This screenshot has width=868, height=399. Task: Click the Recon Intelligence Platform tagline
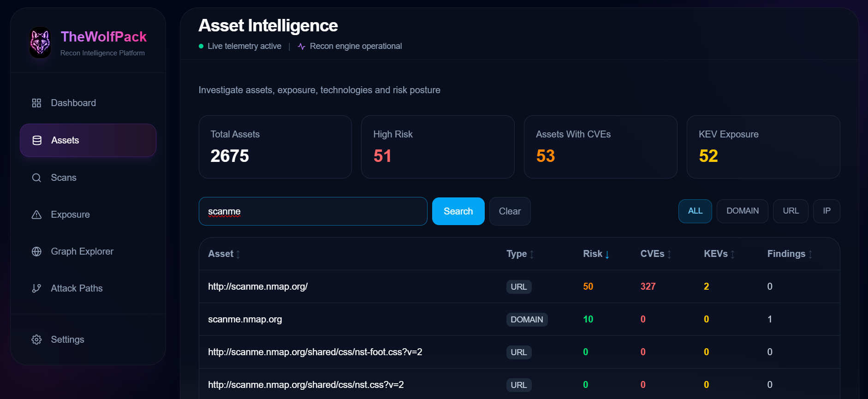[x=102, y=53]
